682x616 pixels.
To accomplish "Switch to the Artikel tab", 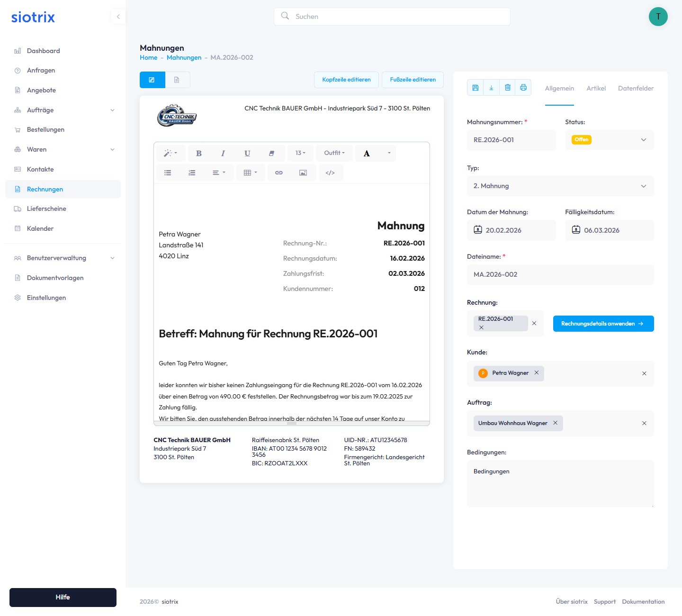I will click(596, 89).
